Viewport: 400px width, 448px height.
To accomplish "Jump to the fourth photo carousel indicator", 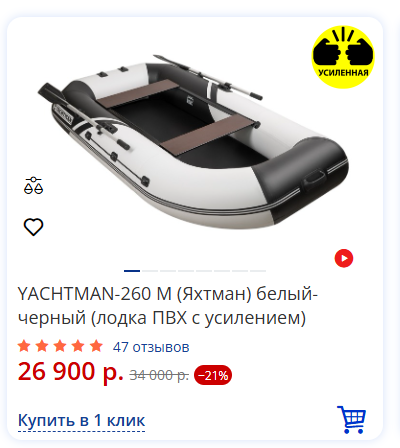I will pos(186,271).
